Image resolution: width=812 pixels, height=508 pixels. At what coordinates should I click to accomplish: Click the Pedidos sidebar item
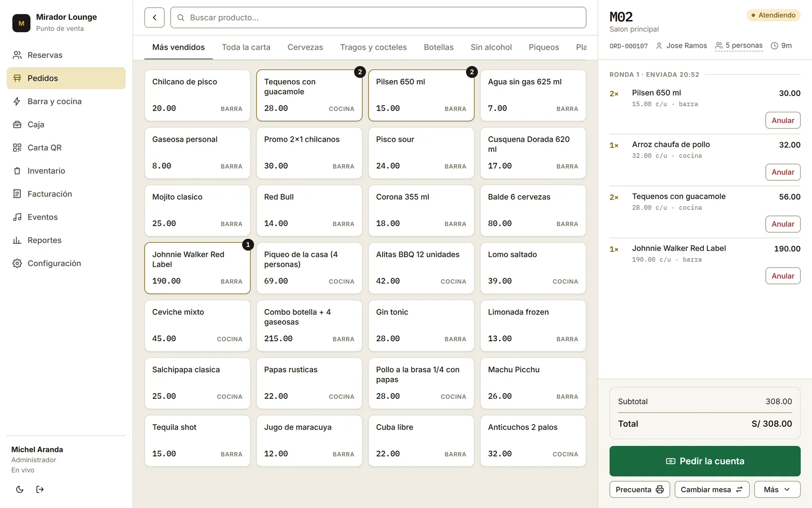click(x=66, y=78)
